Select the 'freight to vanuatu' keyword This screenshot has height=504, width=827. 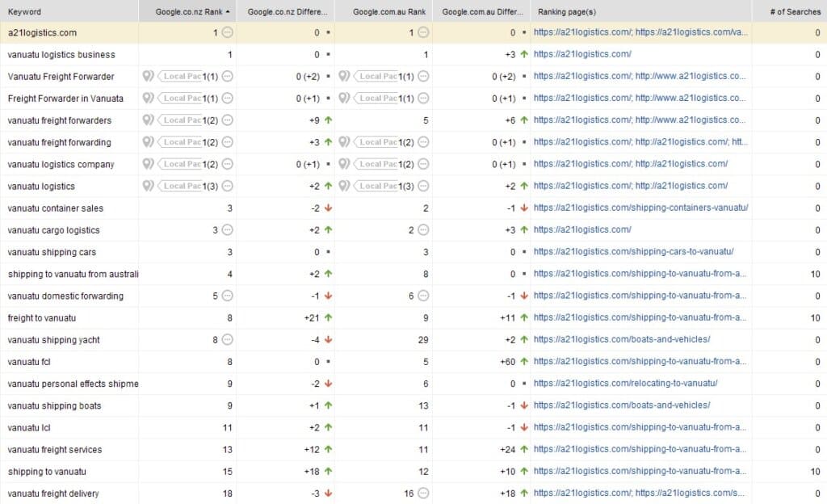(x=42, y=318)
